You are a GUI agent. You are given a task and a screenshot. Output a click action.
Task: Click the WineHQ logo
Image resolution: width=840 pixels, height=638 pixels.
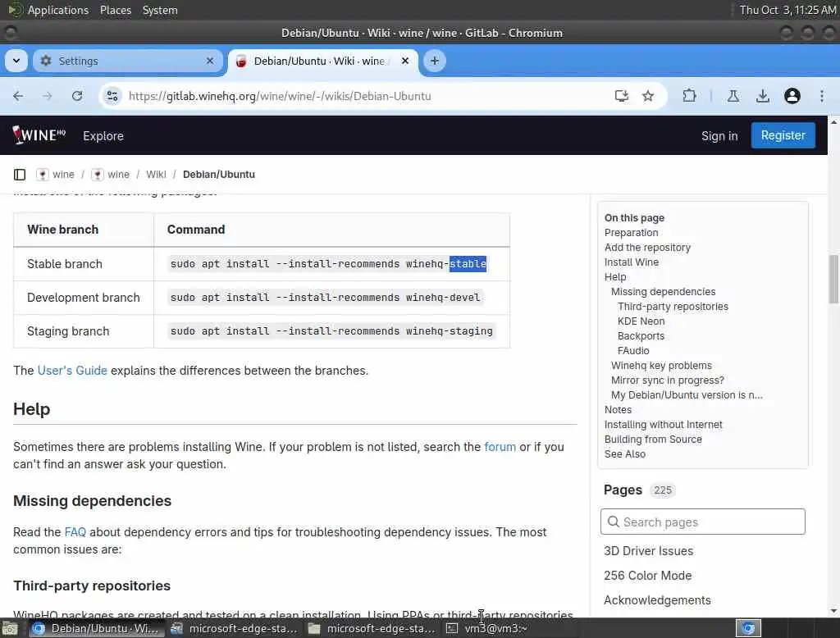click(39, 135)
